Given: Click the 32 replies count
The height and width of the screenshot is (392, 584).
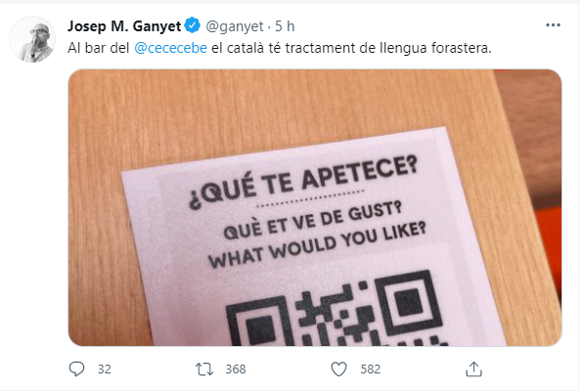Looking at the screenshot, I should [x=105, y=370].
